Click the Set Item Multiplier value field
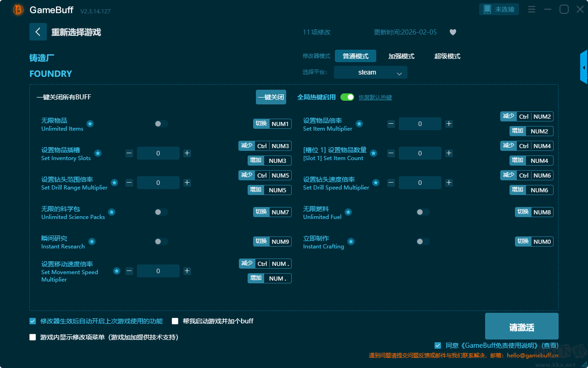 (420, 124)
